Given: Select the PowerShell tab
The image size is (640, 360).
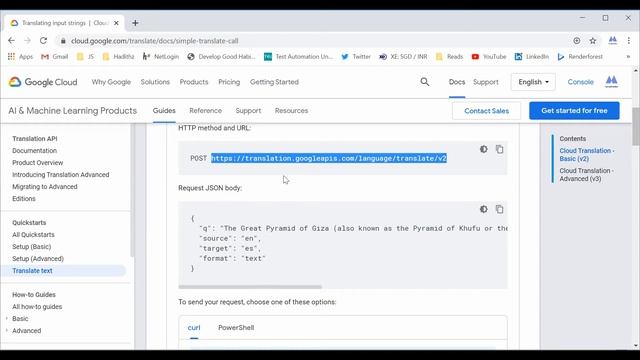Looking at the screenshot, I should click(236, 328).
